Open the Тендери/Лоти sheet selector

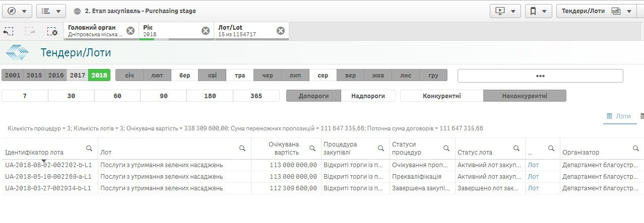click(596, 11)
